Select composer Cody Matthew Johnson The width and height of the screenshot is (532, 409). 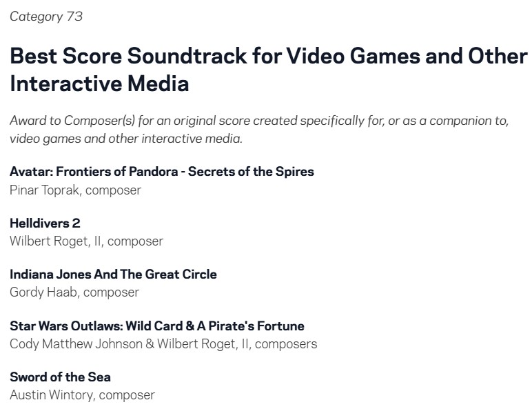point(75,343)
